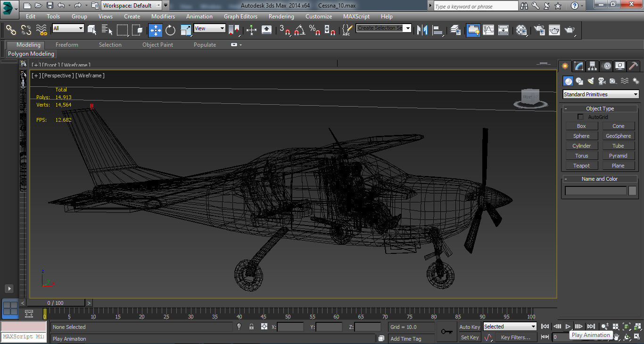
Task: Open the MAXScript menu
Action: point(356,16)
